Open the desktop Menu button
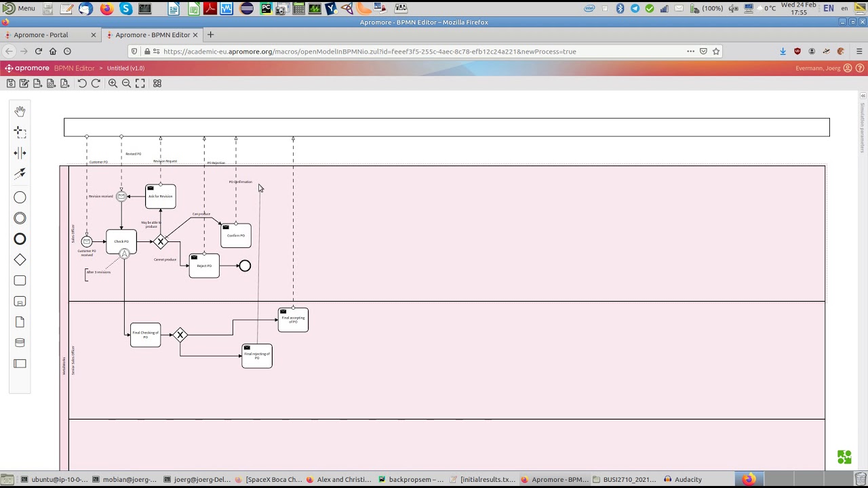868x488 pixels. tap(19, 8)
